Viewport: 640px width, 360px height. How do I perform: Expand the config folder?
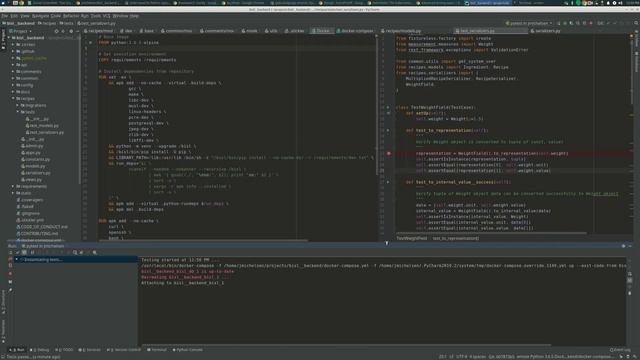tap(13, 85)
